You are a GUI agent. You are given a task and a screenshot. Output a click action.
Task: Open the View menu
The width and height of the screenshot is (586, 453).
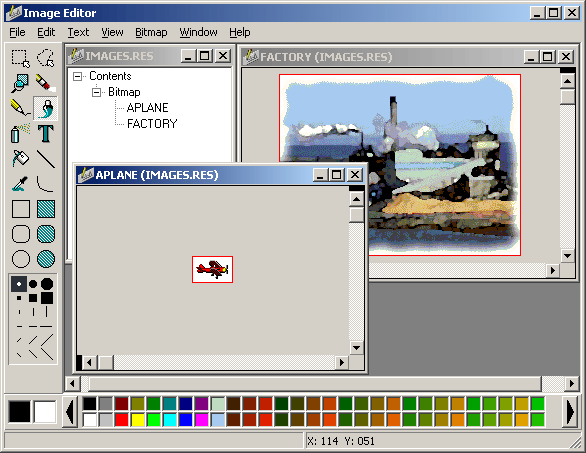point(112,33)
